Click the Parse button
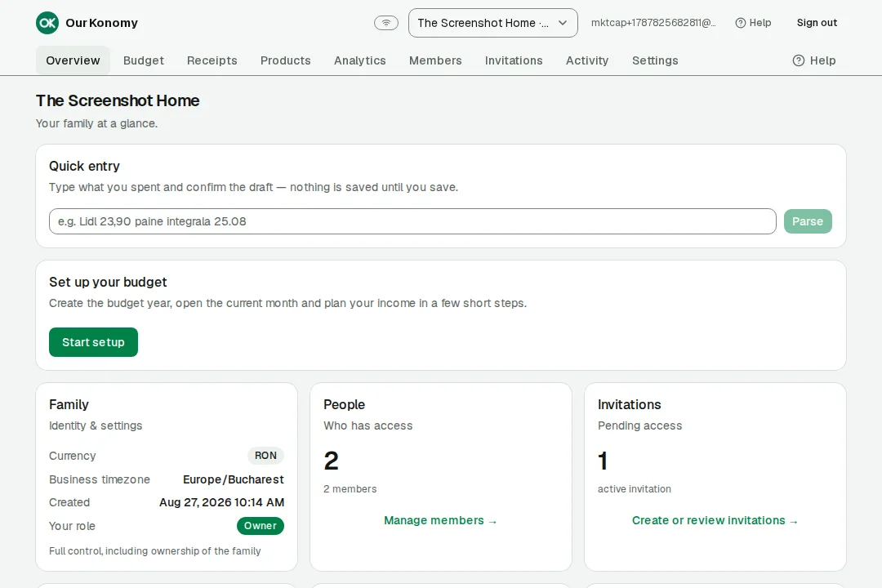The image size is (882, 588). click(808, 221)
